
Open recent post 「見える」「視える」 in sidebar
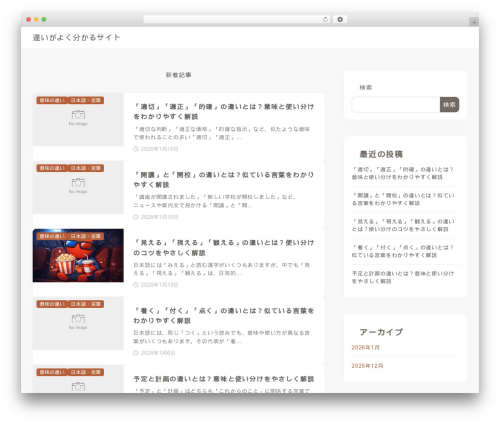point(403,225)
